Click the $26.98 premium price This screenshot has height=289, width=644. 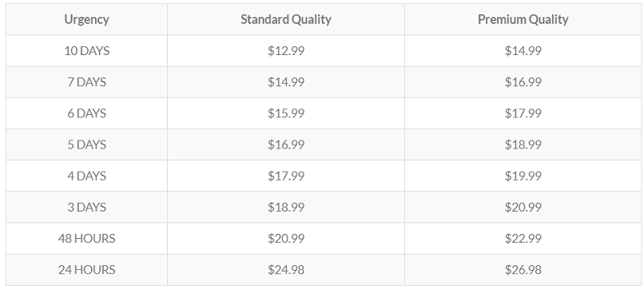coord(523,270)
